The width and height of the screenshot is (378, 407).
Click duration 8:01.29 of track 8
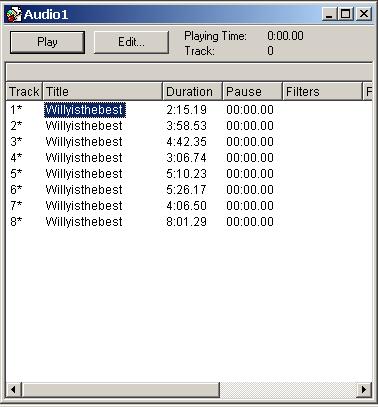(186, 222)
